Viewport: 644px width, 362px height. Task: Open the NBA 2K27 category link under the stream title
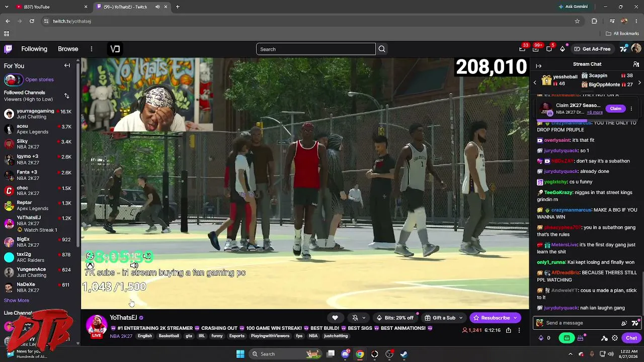tap(121, 336)
